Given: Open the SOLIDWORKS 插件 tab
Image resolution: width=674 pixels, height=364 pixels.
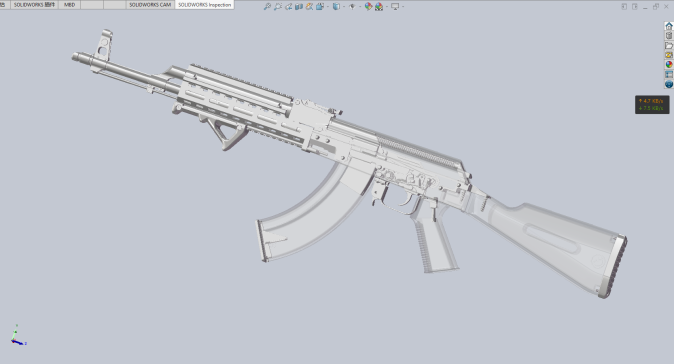Looking at the screenshot, I should (x=34, y=5).
